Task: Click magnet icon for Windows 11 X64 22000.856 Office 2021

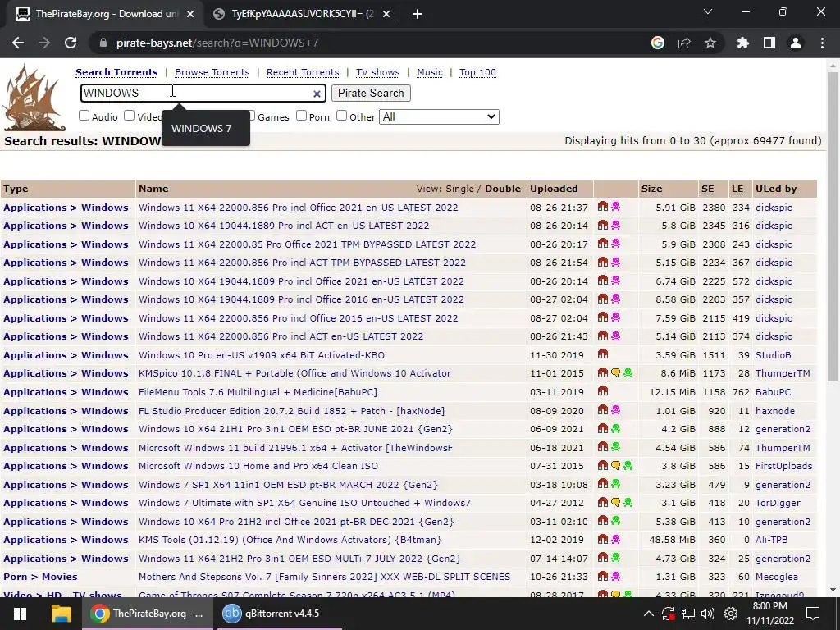Action: [603, 207]
